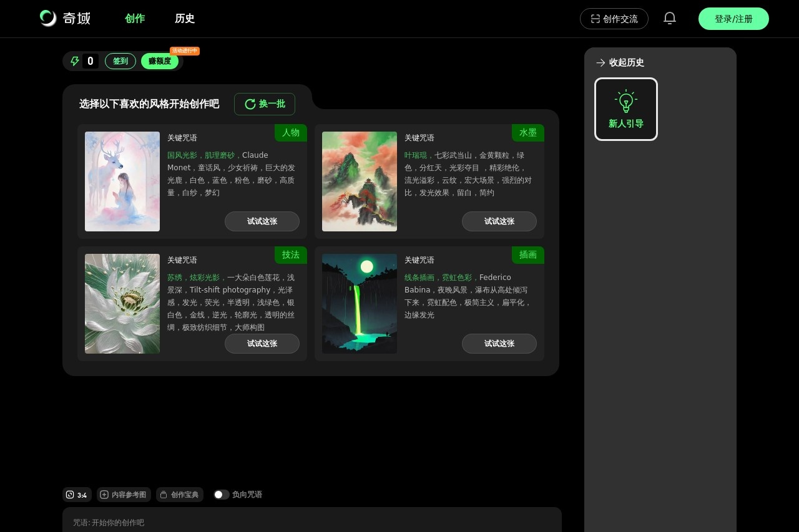Collapse history with the 收起历史 arrow
This screenshot has width=799, height=532.
600,62
